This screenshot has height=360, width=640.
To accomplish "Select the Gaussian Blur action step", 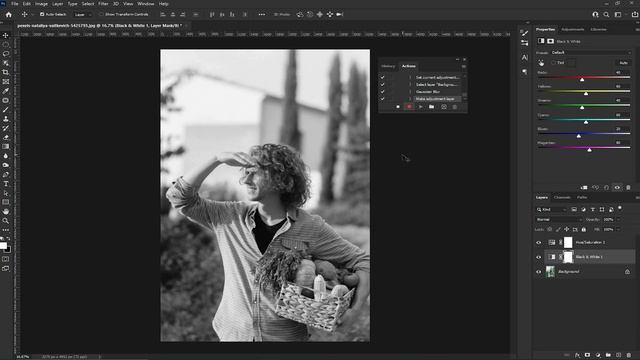I will coord(428,92).
